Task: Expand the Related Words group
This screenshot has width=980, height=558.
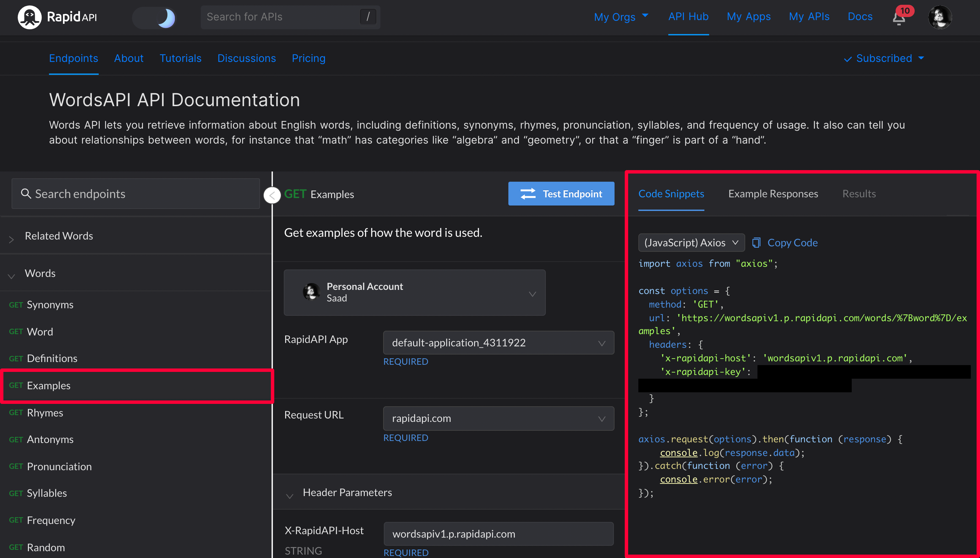Action: tap(59, 236)
